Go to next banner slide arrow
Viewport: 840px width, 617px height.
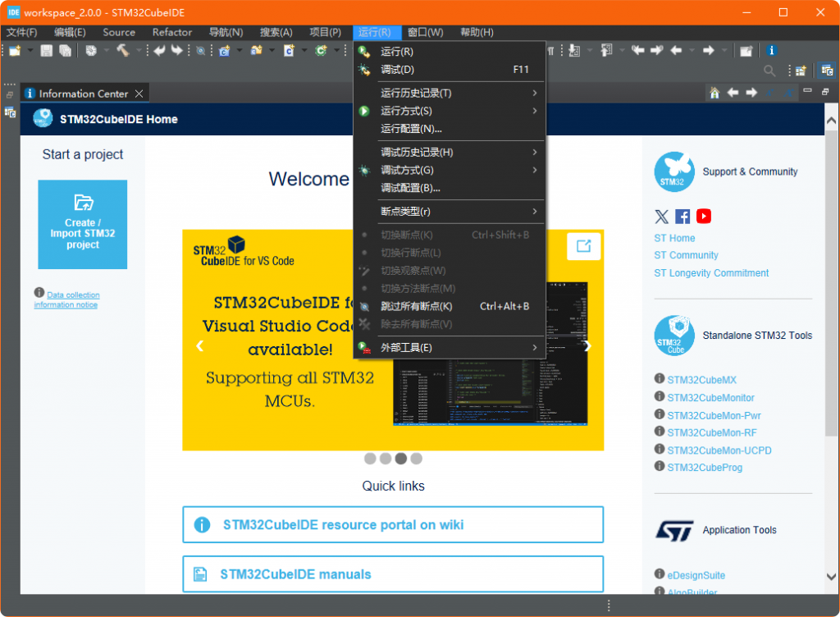pos(587,346)
